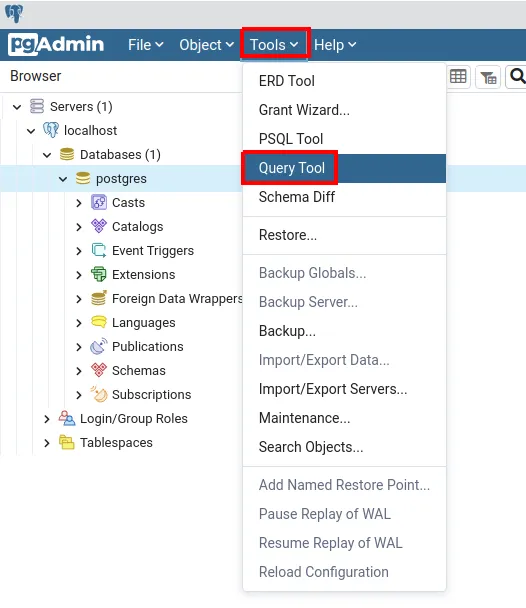This screenshot has width=526, height=608.
Task: Open Query Tool from Tools menu
Action: point(344,168)
